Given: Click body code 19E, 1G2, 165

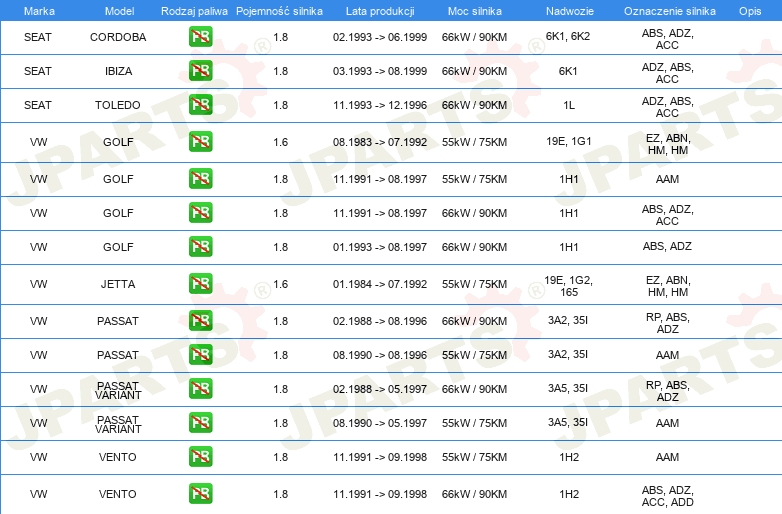Looking at the screenshot, I should click(x=569, y=286).
